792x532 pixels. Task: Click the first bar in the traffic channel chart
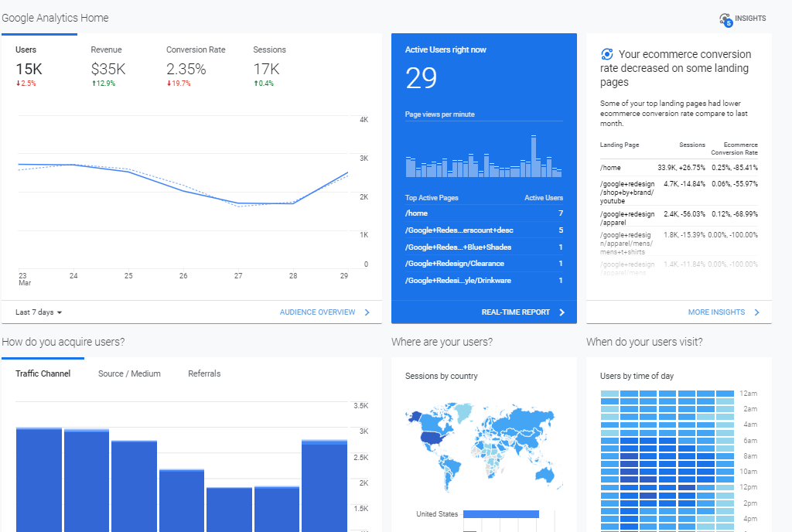point(39,479)
